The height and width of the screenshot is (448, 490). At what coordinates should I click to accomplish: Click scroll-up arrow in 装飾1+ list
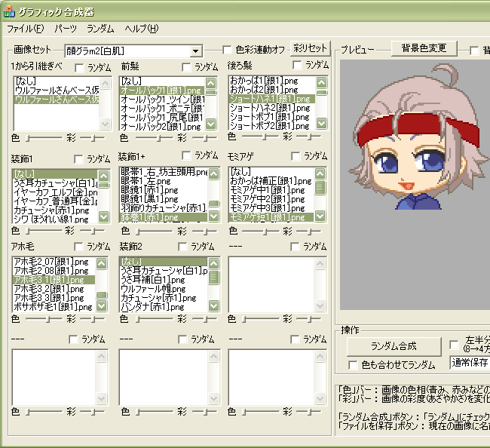[214, 173]
